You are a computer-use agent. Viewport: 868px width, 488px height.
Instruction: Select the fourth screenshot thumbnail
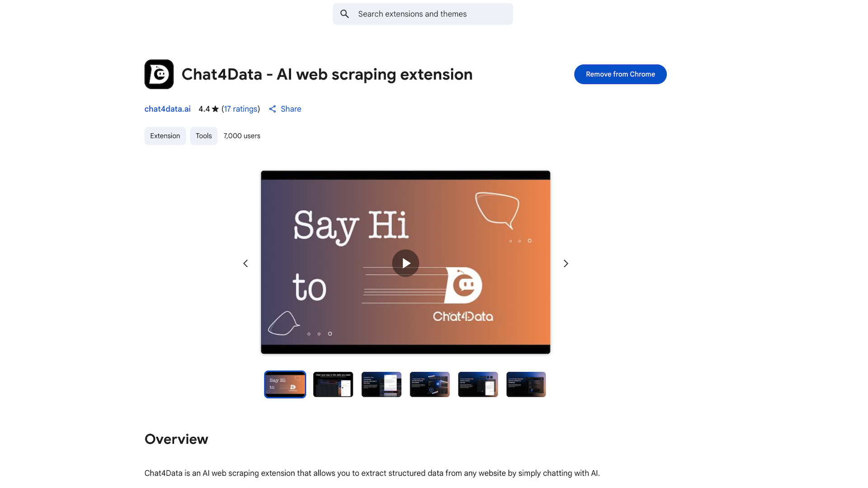pos(429,385)
